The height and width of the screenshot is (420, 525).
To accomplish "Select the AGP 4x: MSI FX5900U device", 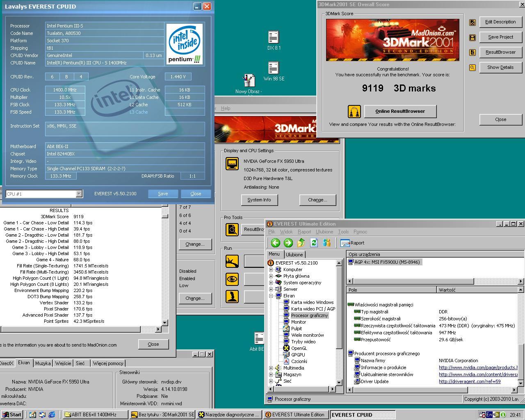I will [384, 262].
